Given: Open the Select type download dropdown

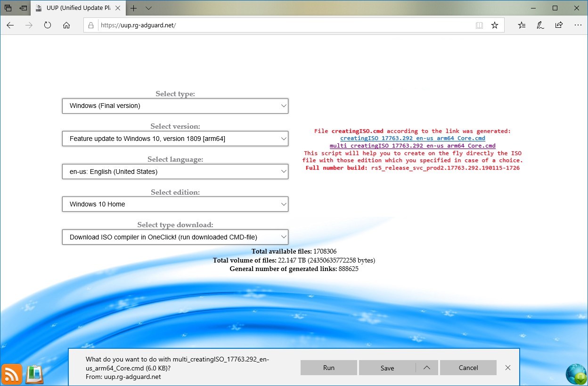Looking at the screenshot, I should pyautogui.click(x=175, y=237).
